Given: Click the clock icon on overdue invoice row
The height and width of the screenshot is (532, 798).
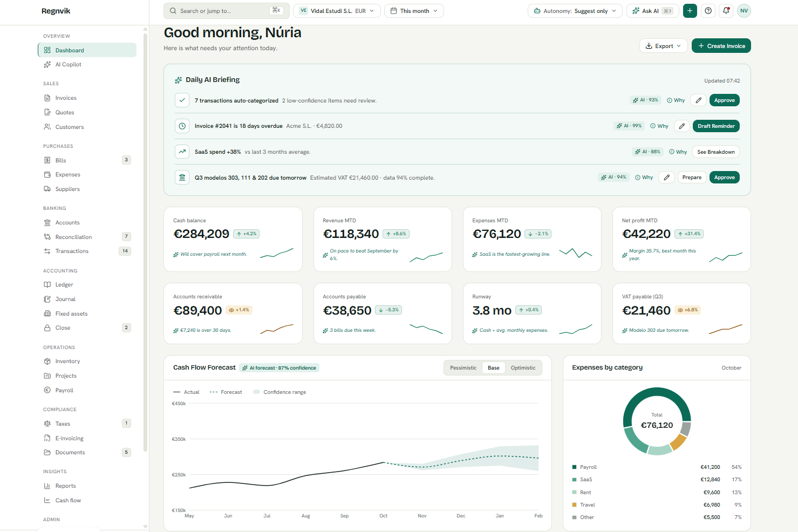Looking at the screenshot, I should coord(182,126).
